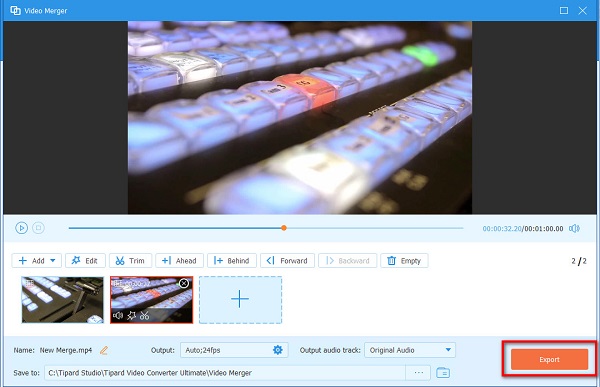600x387 pixels.
Task: Shift the selected clip Forward
Action: (x=287, y=261)
